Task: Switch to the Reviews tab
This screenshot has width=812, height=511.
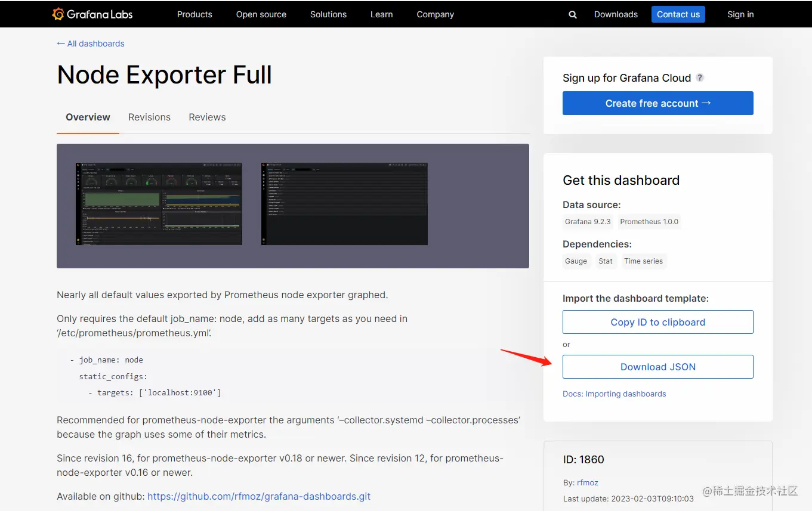Action: click(x=207, y=117)
